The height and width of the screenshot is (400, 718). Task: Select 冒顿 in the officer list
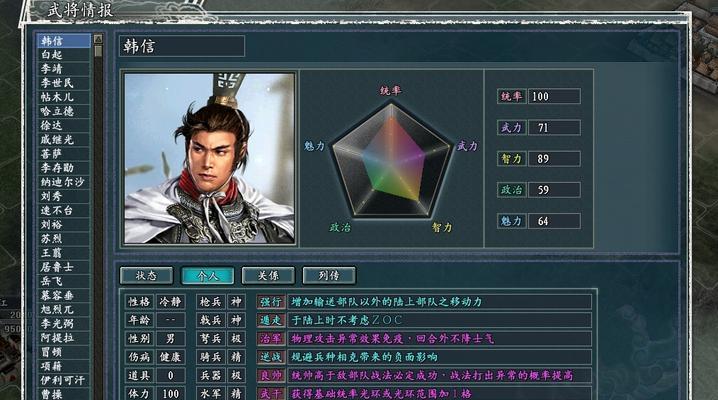click(x=64, y=353)
